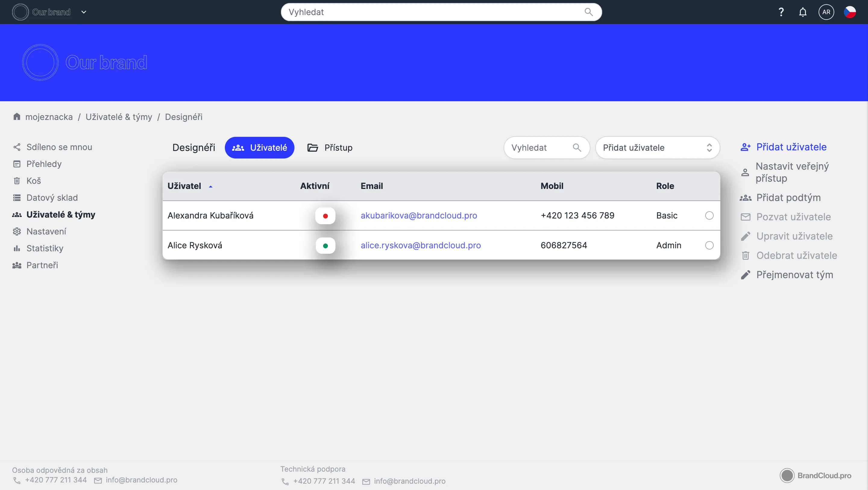Viewport: 868px width, 490px height.
Task: Select radio button for Alice Rysková
Action: [709, 245]
